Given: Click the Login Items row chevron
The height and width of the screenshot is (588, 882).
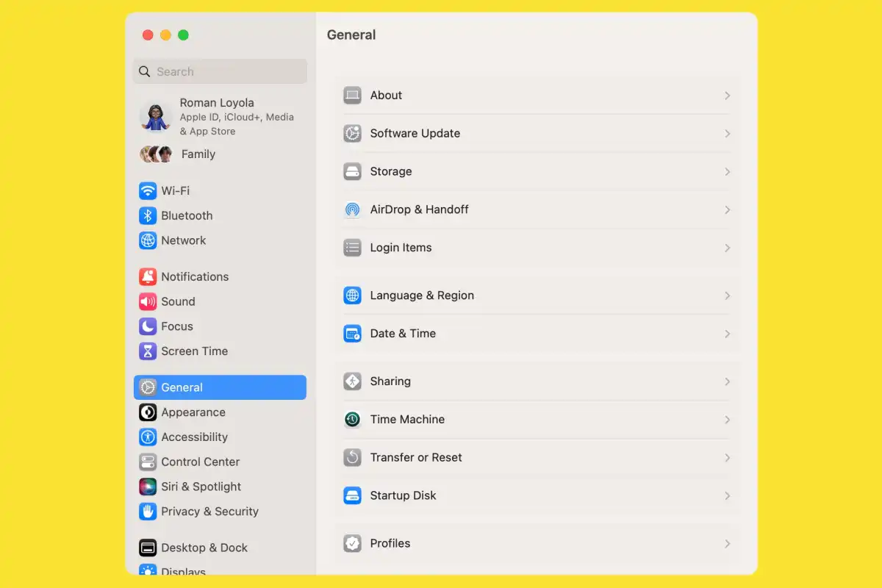Looking at the screenshot, I should (727, 248).
